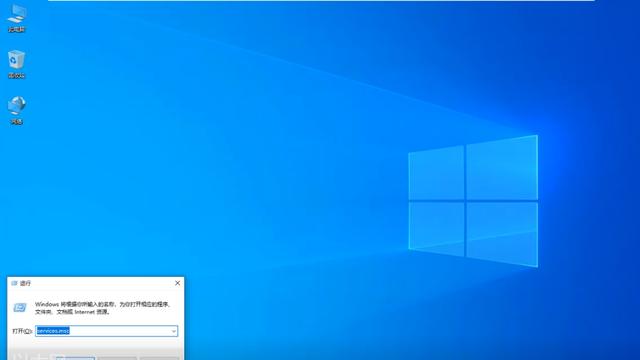Image resolution: width=640 pixels, height=360 pixels.
Task: Select the This PC desktop icon
Action: [17, 18]
